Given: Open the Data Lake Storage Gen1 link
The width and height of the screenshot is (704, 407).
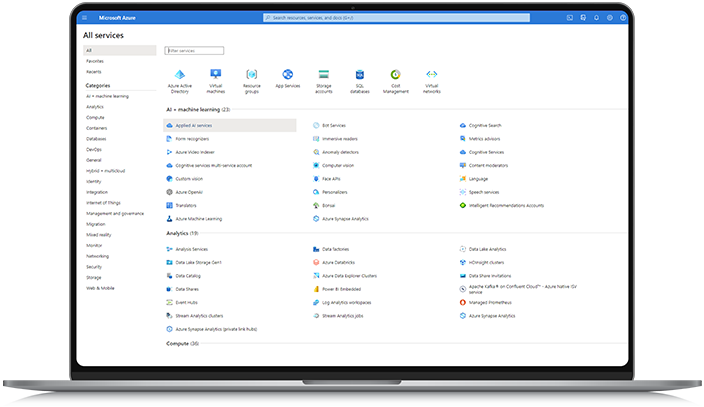Looking at the screenshot, I should [x=198, y=262].
